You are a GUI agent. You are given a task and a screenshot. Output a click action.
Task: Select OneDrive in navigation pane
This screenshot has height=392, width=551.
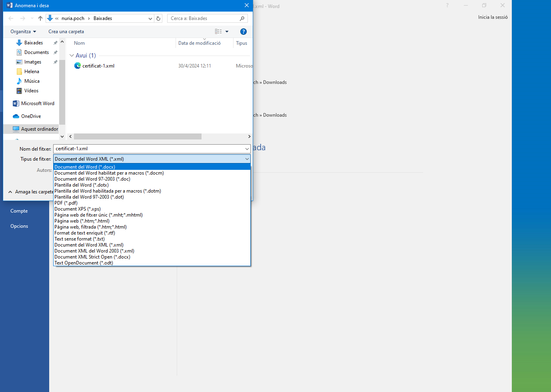point(31,116)
